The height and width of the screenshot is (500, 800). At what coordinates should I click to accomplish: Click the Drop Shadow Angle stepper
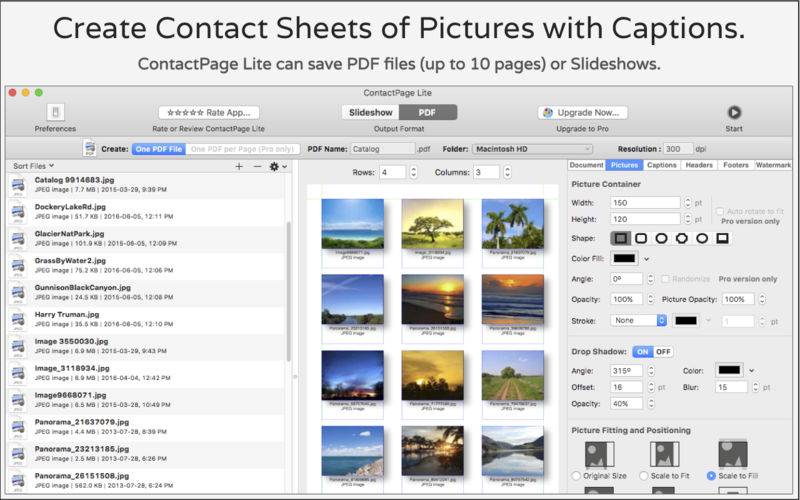(651, 371)
